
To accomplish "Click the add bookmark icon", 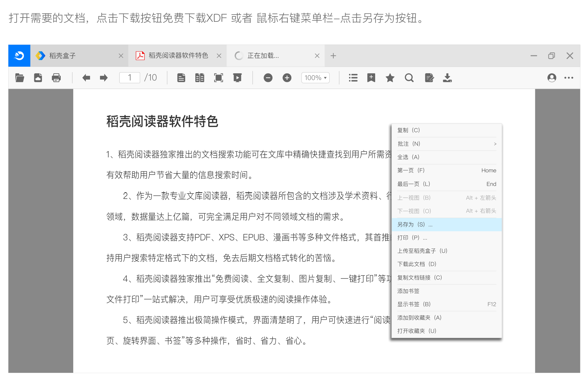I will click(371, 78).
